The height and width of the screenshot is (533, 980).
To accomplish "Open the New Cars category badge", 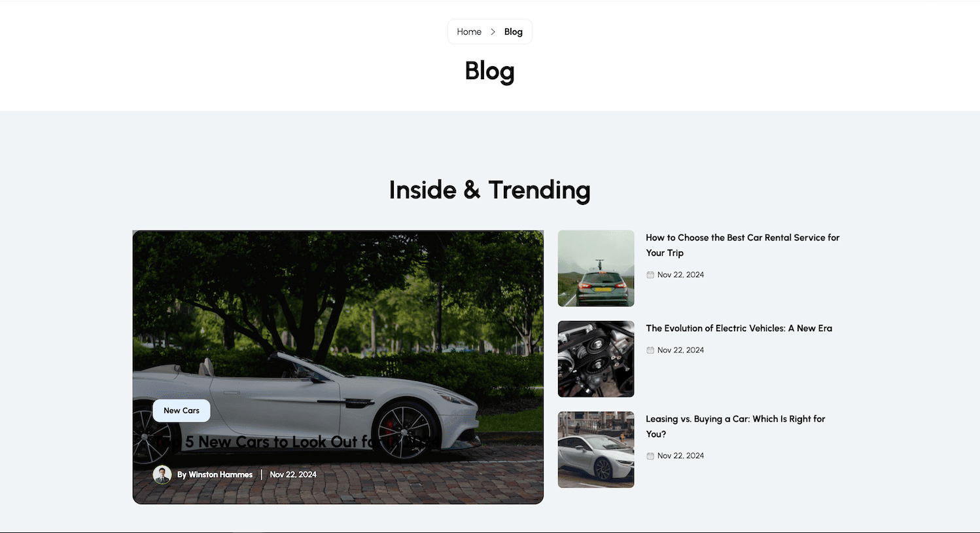I will [181, 411].
